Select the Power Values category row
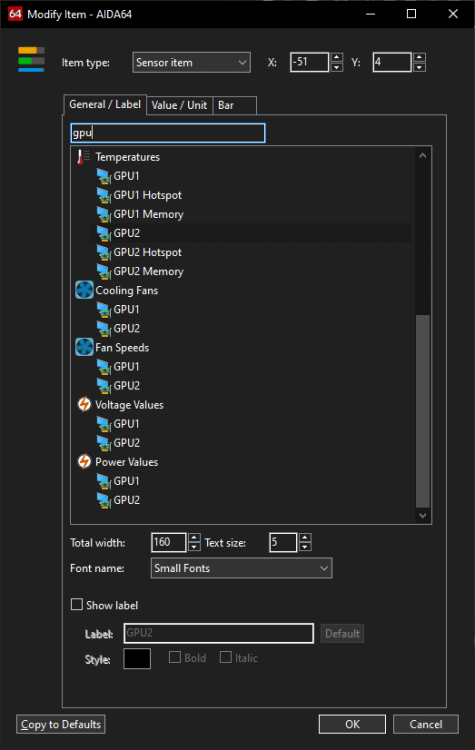This screenshot has height=750, width=475. pos(126,462)
